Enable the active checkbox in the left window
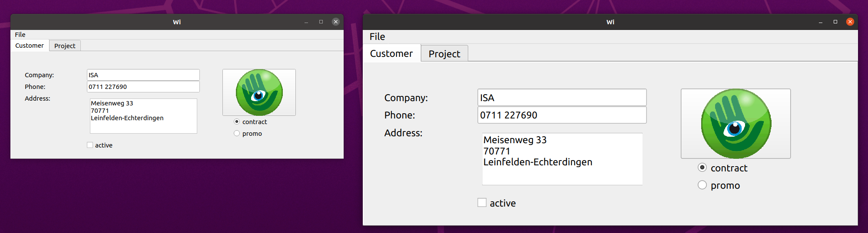 [x=90, y=145]
